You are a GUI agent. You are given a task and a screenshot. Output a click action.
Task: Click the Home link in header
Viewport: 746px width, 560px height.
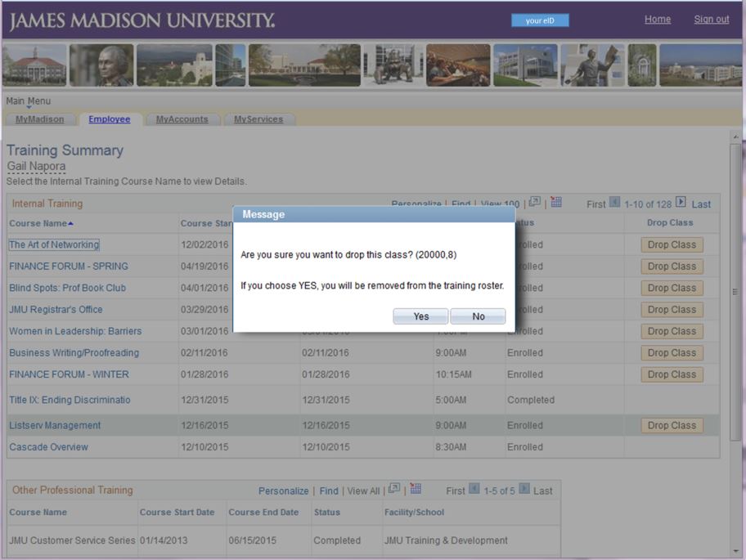point(658,20)
